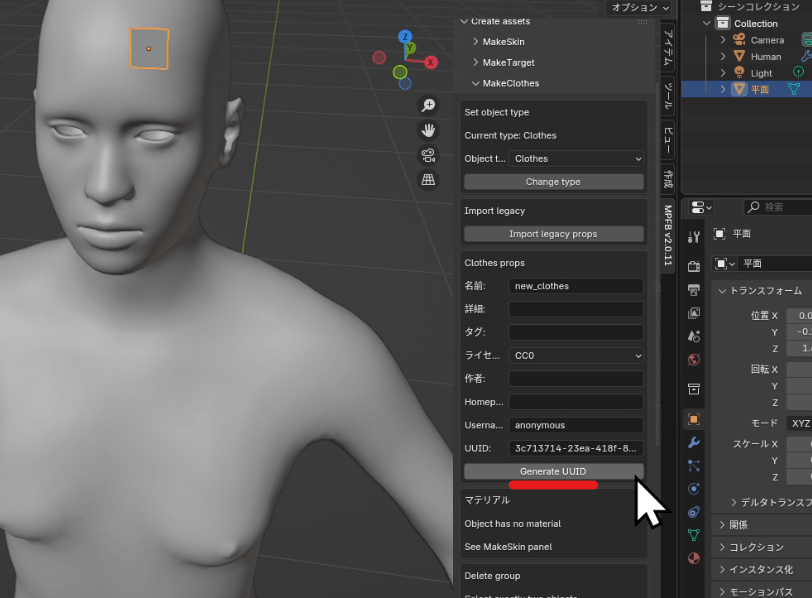Click the pan view hand icon
This screenshot has width=812, height=598.
click(428, 130)
